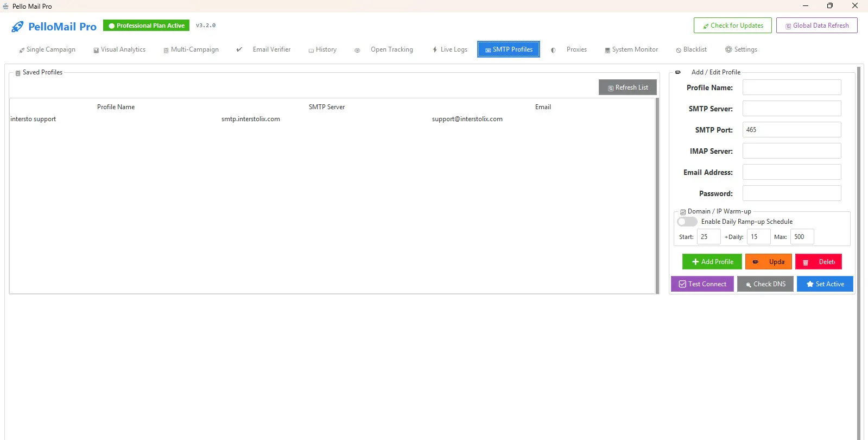Focus the Profile Name input field
Viewport: 868px width, 440px height.
tap(791, 87)
